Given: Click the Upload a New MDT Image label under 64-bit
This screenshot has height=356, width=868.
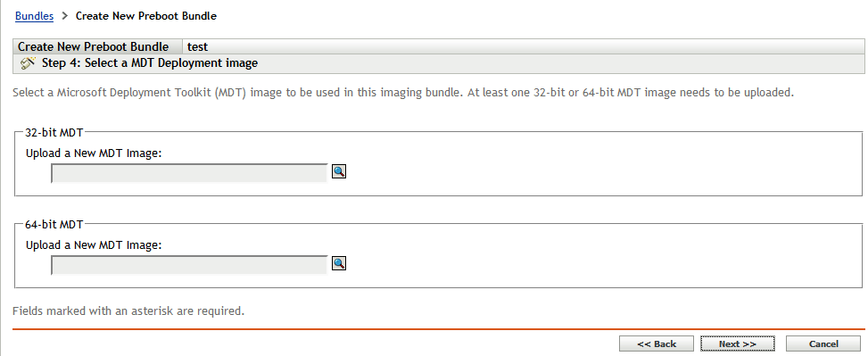Looking at the screenshot, I should click(94, 244).
